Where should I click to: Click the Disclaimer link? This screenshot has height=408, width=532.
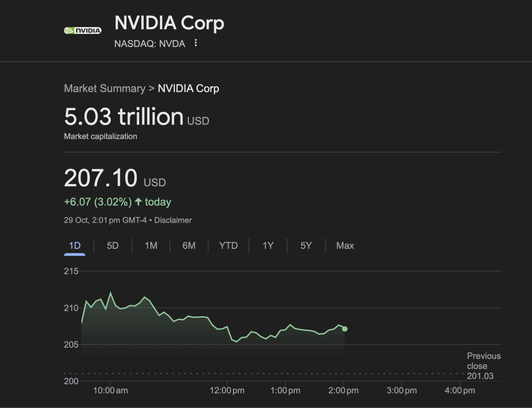tap(173, 220)
